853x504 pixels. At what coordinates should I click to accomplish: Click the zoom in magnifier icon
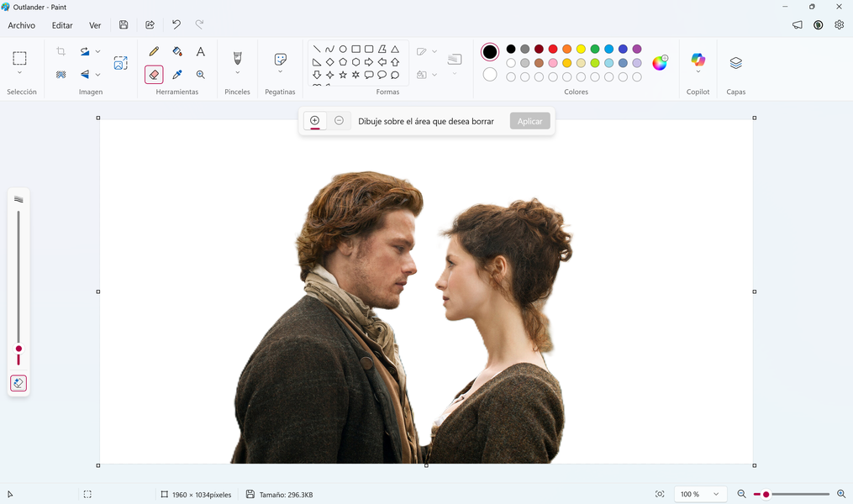(841, 494)
